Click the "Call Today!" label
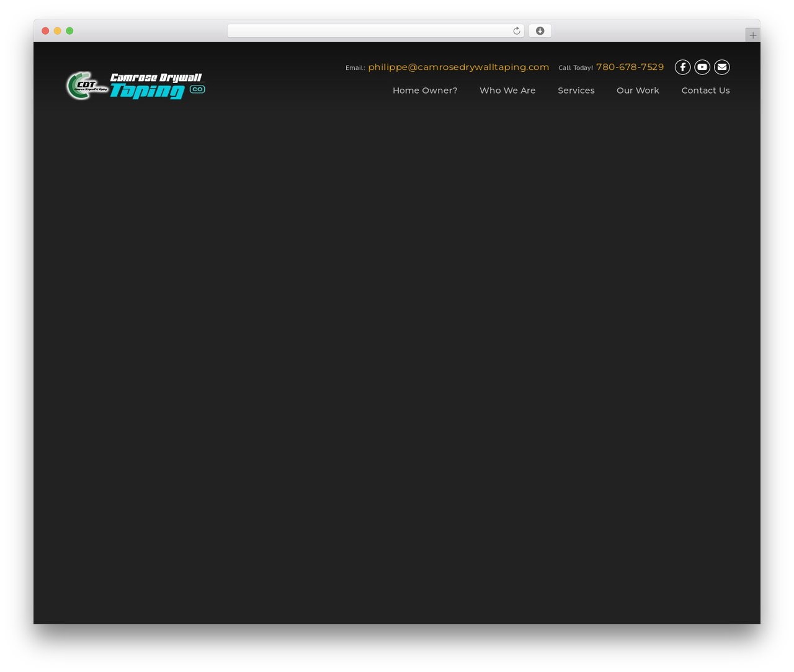The height and width of the screenshot is (672, 794). point(576,68)
